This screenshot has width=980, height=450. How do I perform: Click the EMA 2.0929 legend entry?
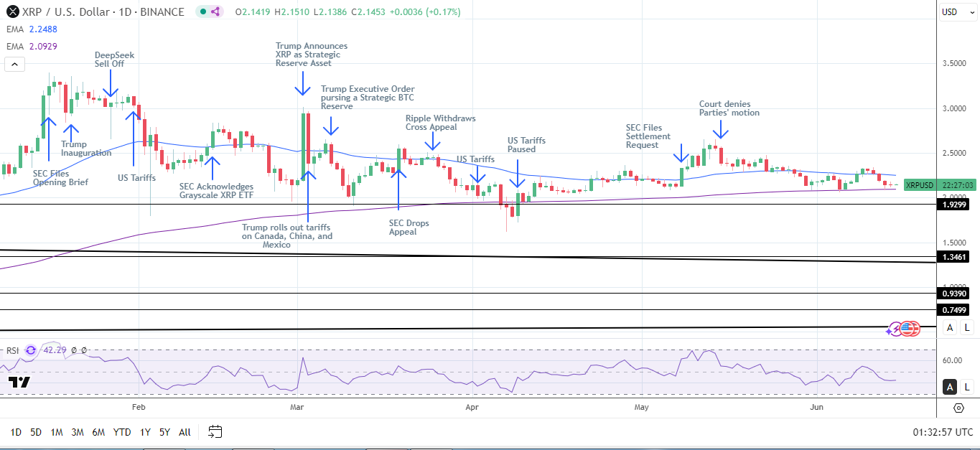click(32, 46)
